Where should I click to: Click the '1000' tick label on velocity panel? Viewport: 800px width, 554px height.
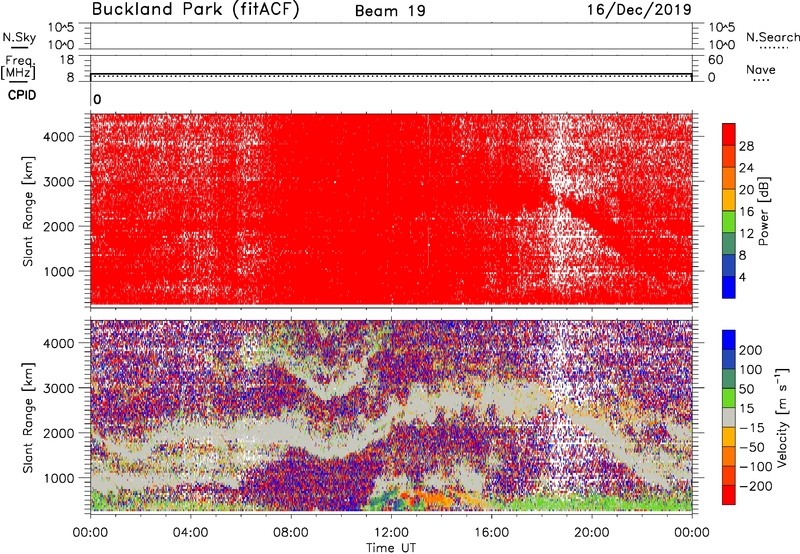58,478
